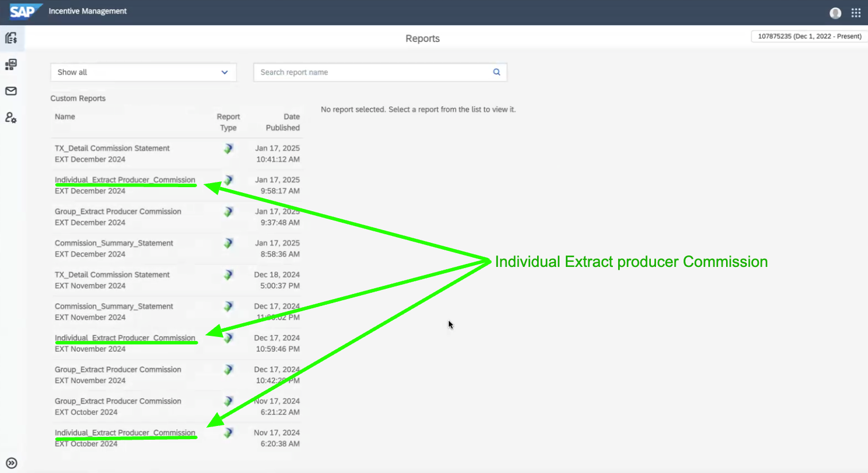Open the user profile avatar
This screenshot has height=473, width=868.
click(x=835, y=13)
